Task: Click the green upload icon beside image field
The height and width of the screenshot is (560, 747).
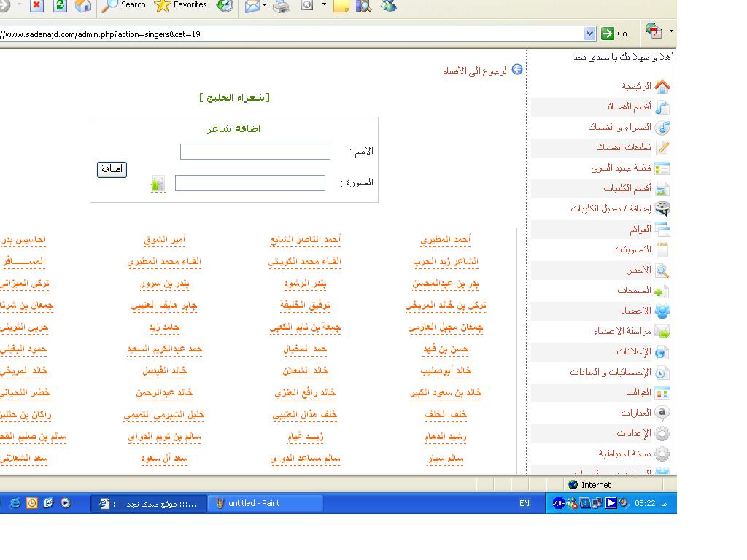Action: click(x=158, y=184)
